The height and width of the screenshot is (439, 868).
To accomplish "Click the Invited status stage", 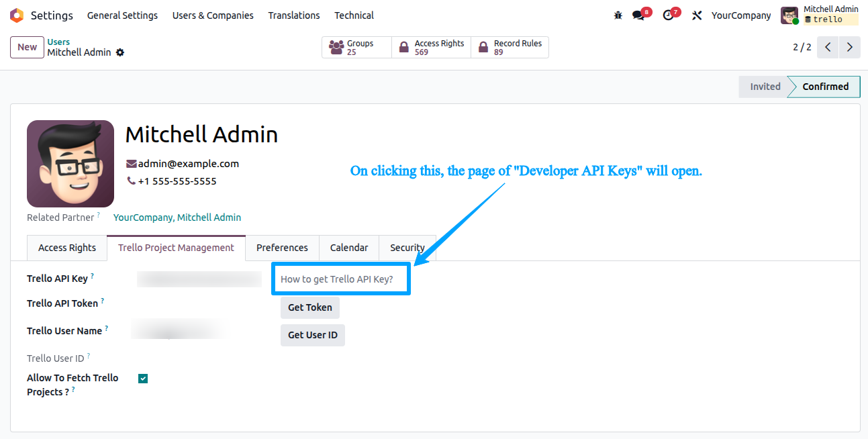I will 764,87.
